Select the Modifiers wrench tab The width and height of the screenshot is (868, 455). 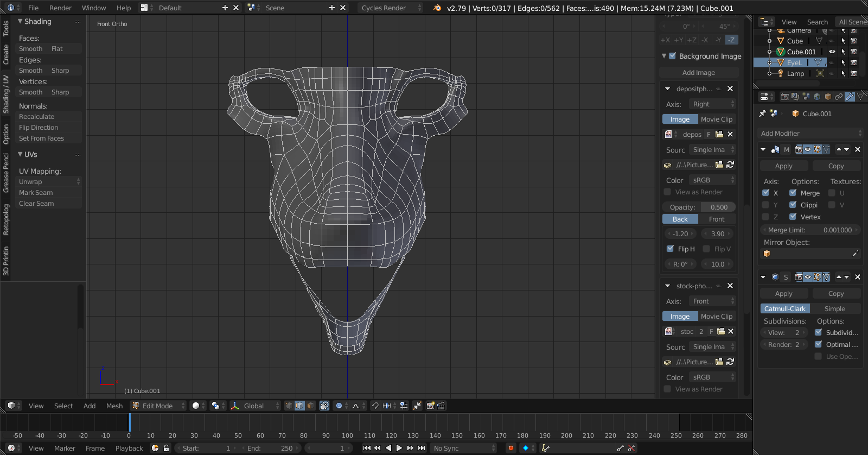pyautogui.click(x=850, y=97)
